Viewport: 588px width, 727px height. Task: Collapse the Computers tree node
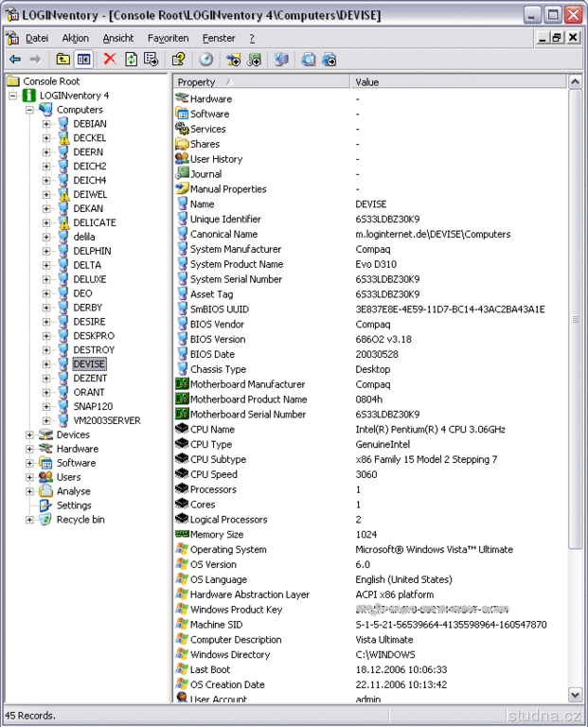29,110
